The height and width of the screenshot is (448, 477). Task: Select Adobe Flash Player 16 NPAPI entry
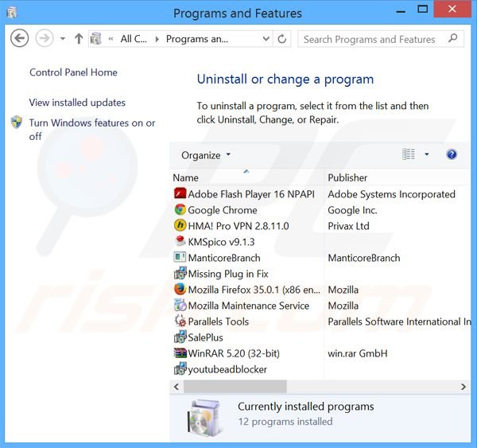(x=251, y=194)
